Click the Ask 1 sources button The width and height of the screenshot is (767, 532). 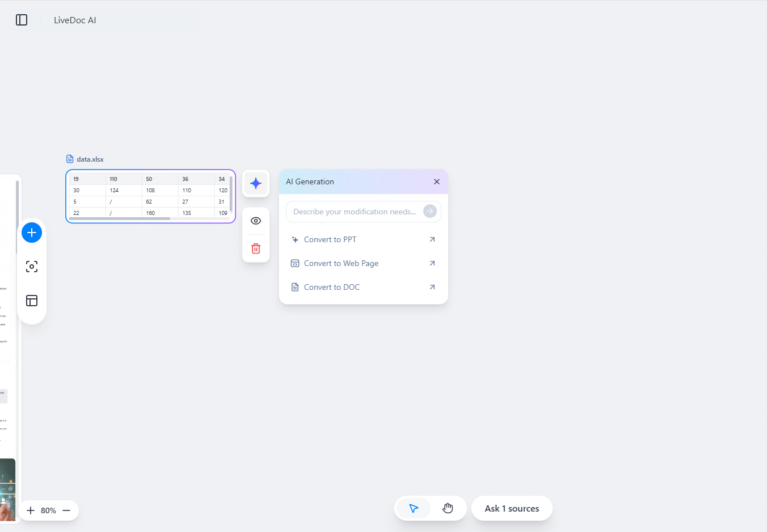coord(512,508)
